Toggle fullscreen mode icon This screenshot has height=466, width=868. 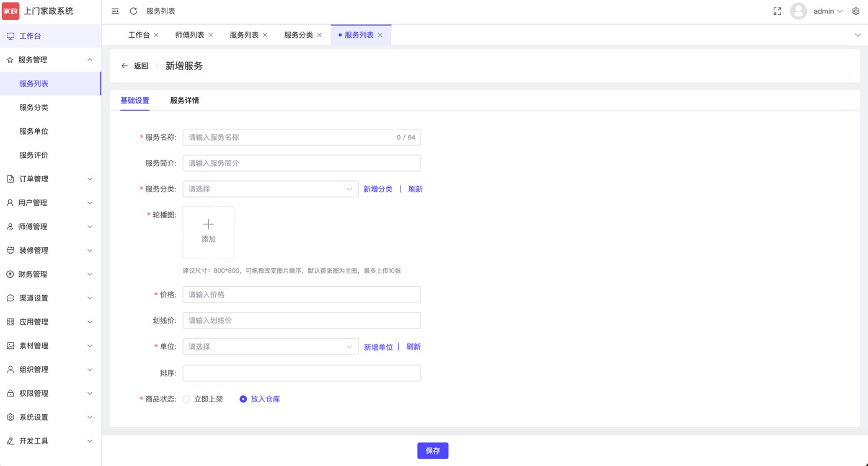[x=777, y=11]
